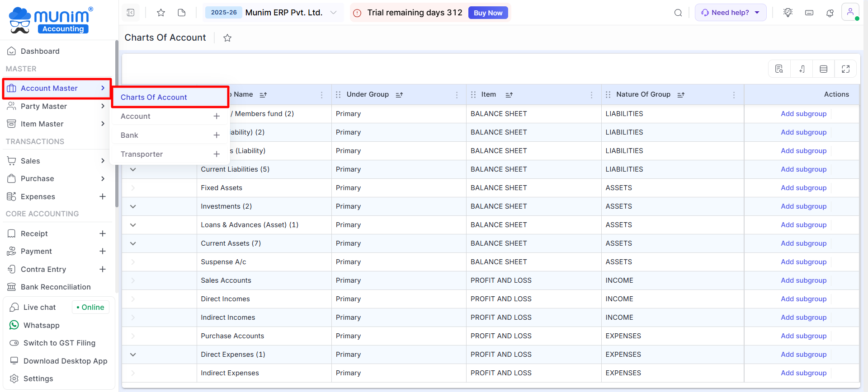
Task: Sort by the Under Group column icon
Action: click(399, 95)
